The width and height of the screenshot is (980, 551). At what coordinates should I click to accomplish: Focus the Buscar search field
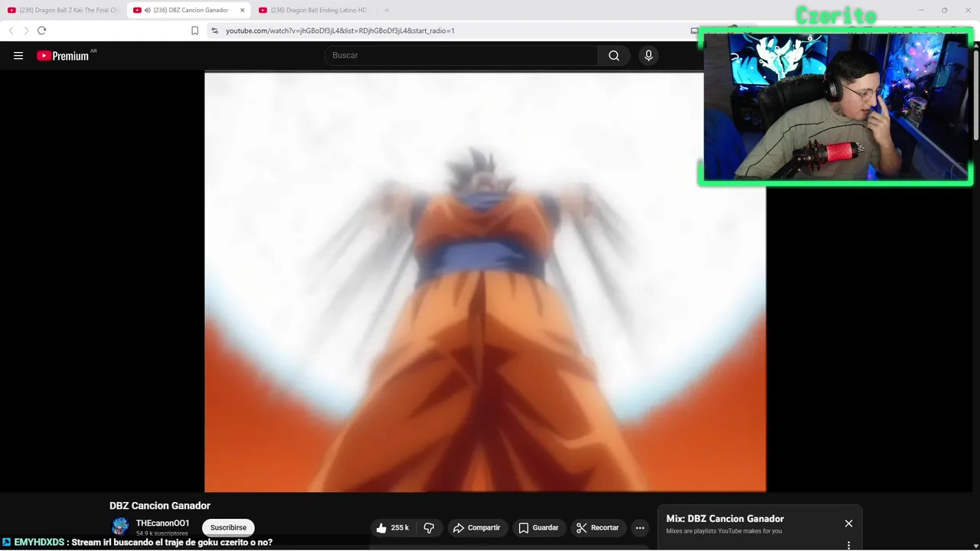[x=461, y=55]
